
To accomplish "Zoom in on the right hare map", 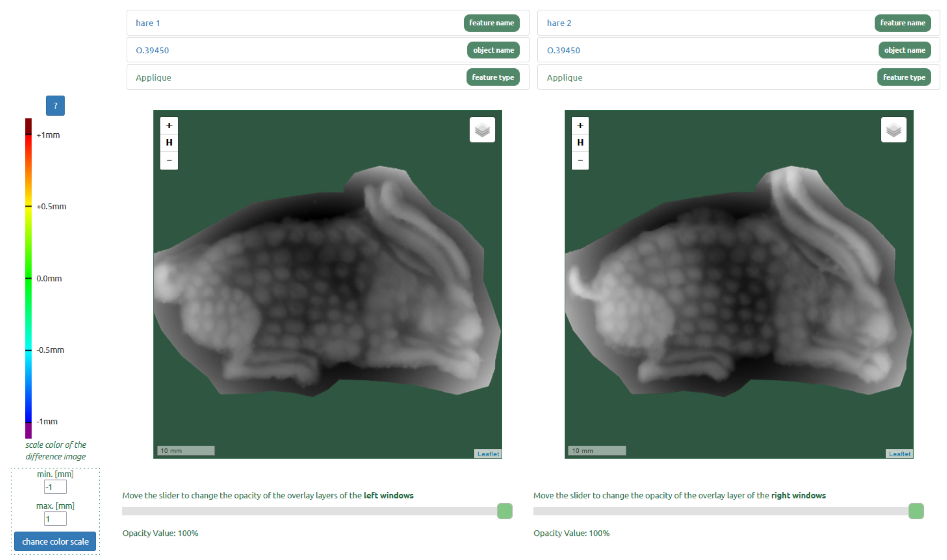I will 580,125.
